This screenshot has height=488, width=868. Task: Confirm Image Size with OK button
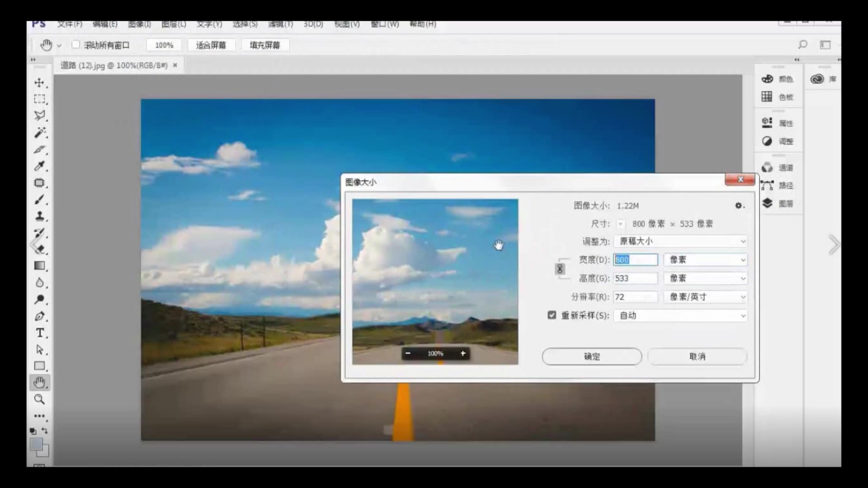pyautogui.click(x=592, y=357)
